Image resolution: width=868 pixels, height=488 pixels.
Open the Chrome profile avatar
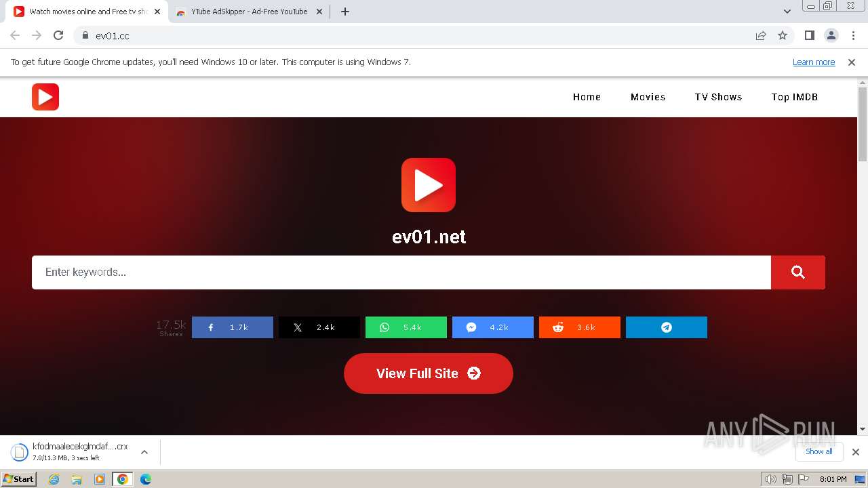click(x=831, y=35)
